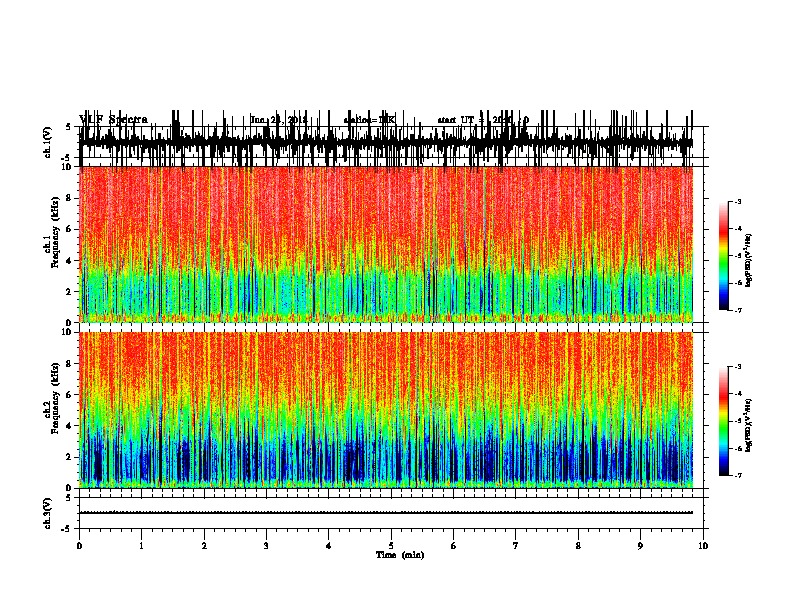
Task: Click the '-3' label on ch.2 colorbar
Action: 737,367
